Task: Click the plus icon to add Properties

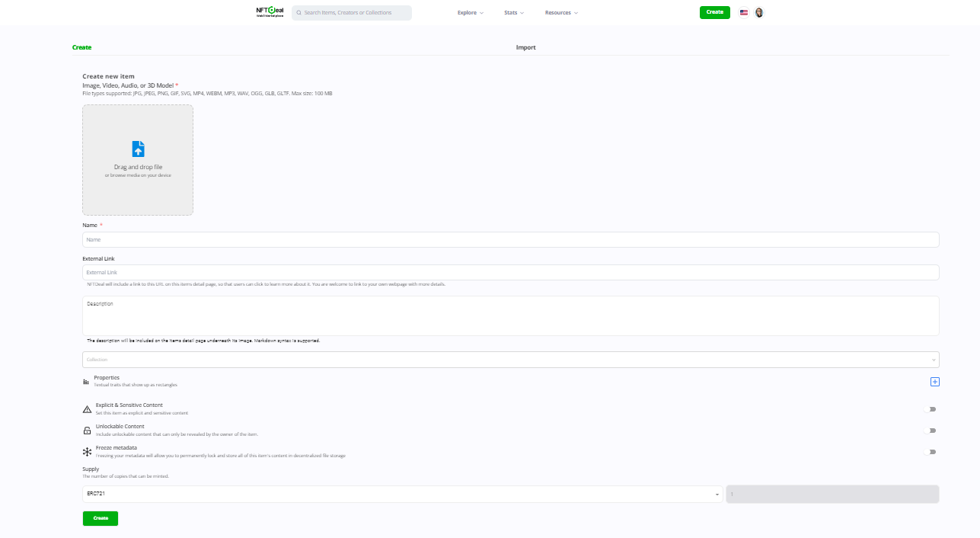Action: point(935,382)
